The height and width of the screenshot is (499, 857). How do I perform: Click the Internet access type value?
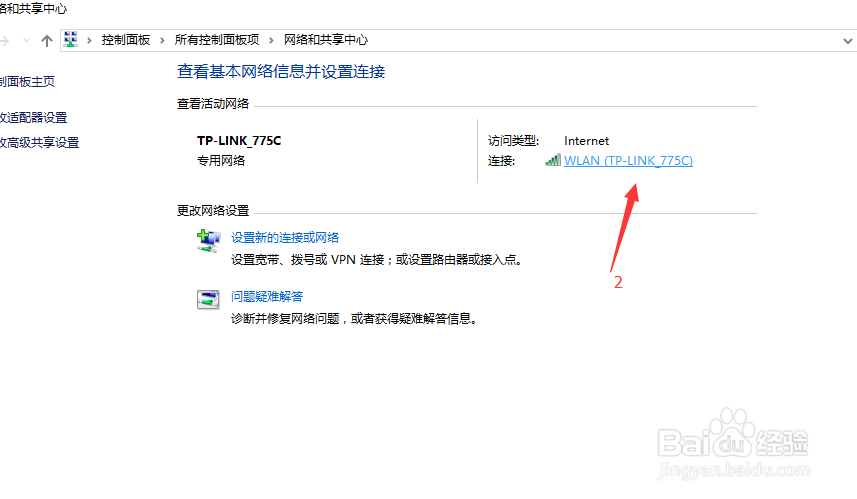(586, 141)
